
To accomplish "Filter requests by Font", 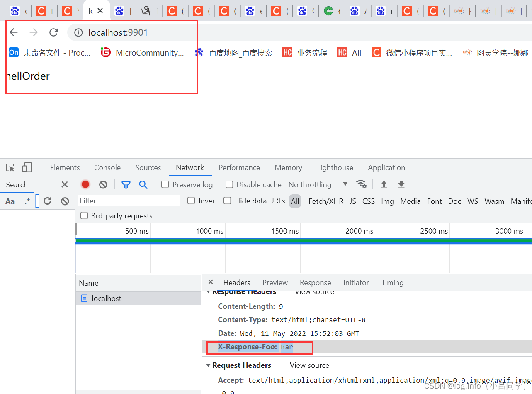I will 435,201.
